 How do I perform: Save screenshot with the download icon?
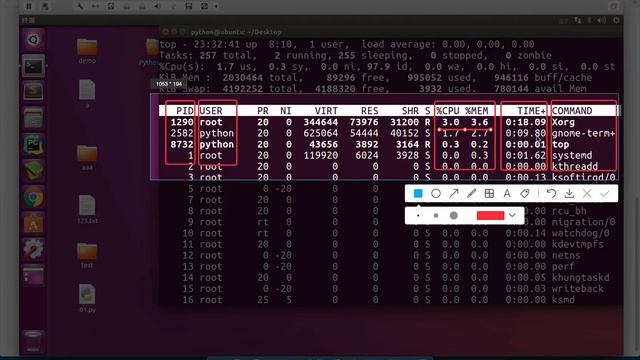coord(569,193)
